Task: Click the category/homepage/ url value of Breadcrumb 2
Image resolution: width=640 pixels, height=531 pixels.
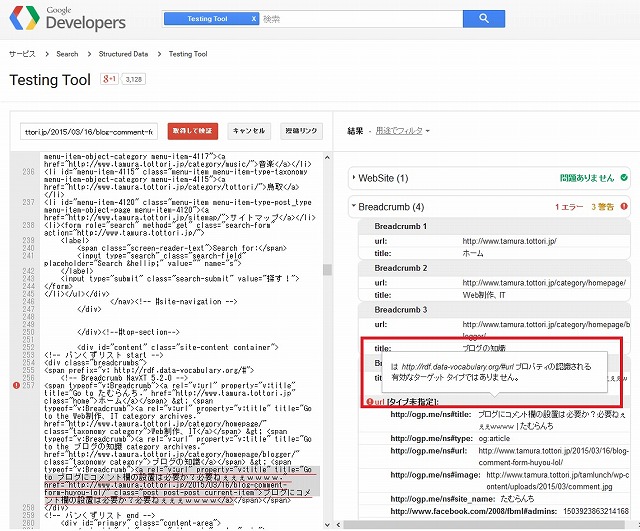Action: click(x=544, y=283)
